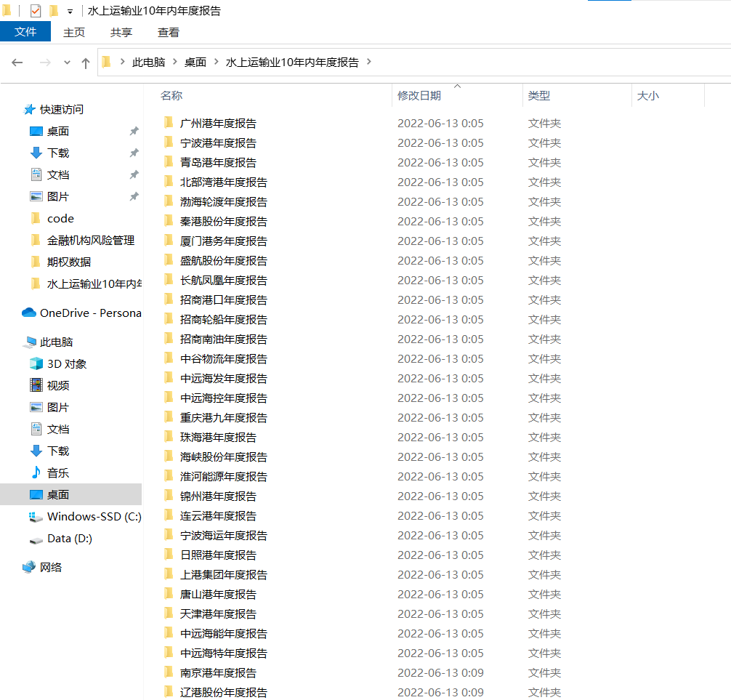Open Data (D:) drive

pos(70,538)
